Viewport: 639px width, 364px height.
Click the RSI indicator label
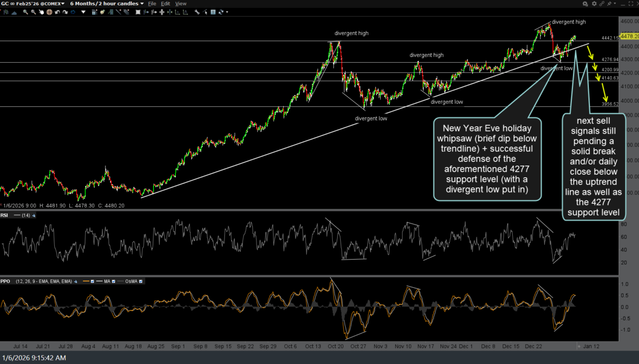pos(5,216)
